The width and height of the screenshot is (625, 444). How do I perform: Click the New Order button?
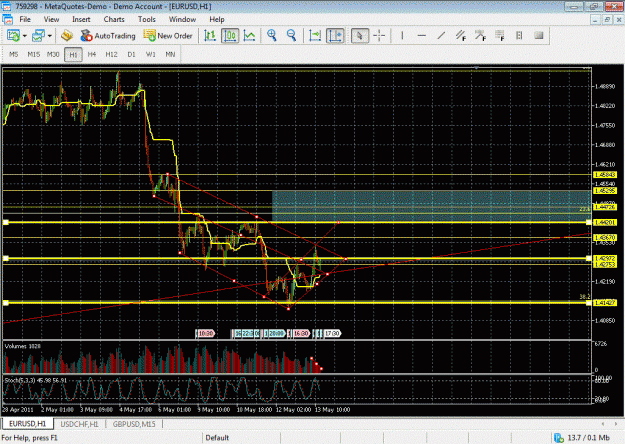[168, 36]
